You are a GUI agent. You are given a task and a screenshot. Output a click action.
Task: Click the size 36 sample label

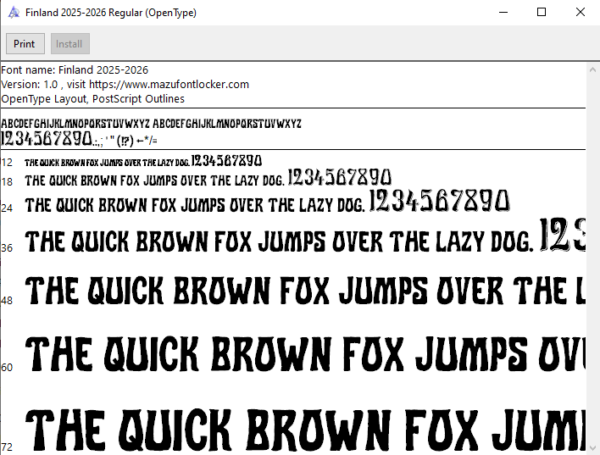coord(7,248)
